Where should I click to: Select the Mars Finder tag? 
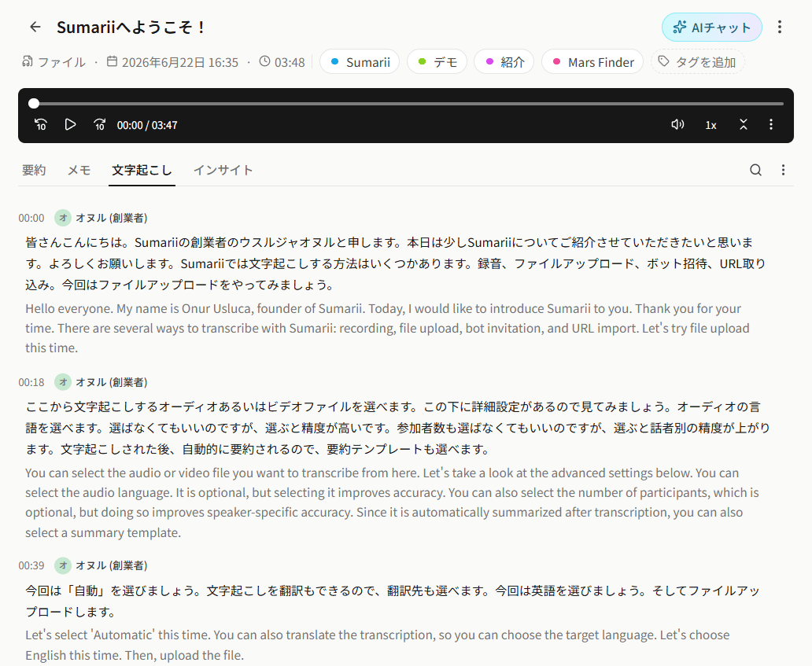(592, 62)
